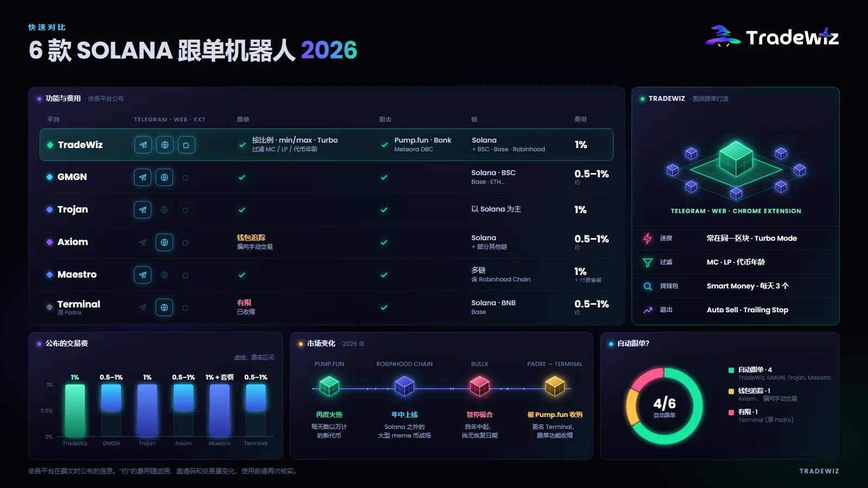
Task: Select the funnel icon beside 过滤
Action: [648, 262]
